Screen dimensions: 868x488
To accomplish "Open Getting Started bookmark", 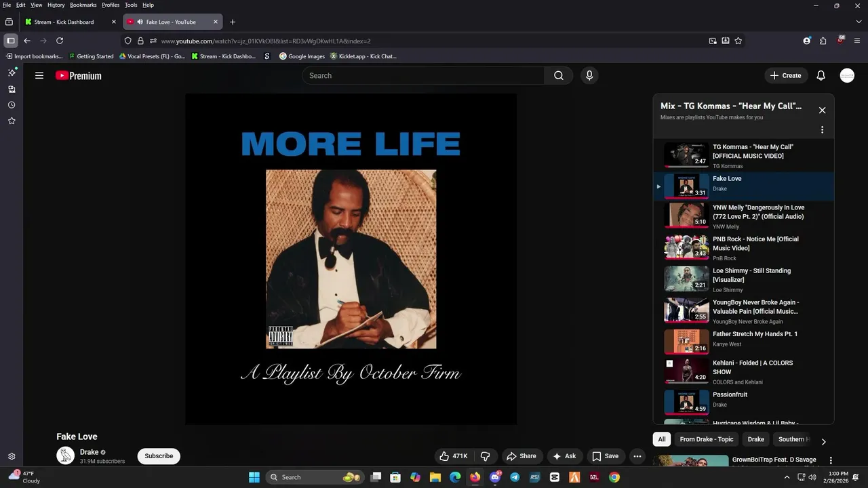I will click(x=91, y=56).
